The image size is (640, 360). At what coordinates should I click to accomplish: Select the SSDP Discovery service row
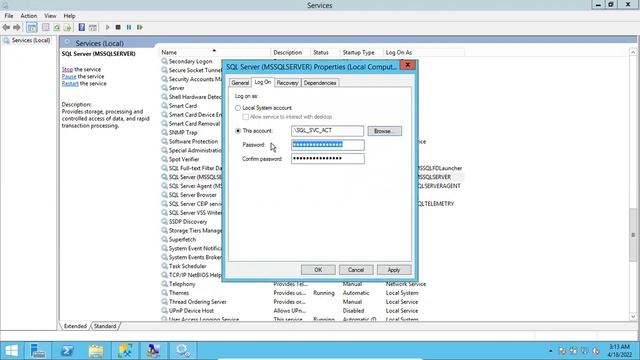click(192, 222)
